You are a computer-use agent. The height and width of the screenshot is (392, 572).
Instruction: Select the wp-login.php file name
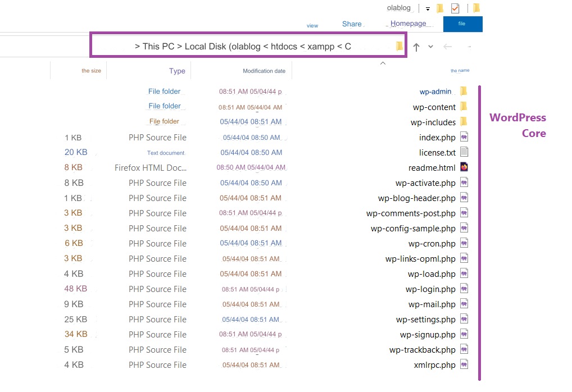tap(430, 289)
